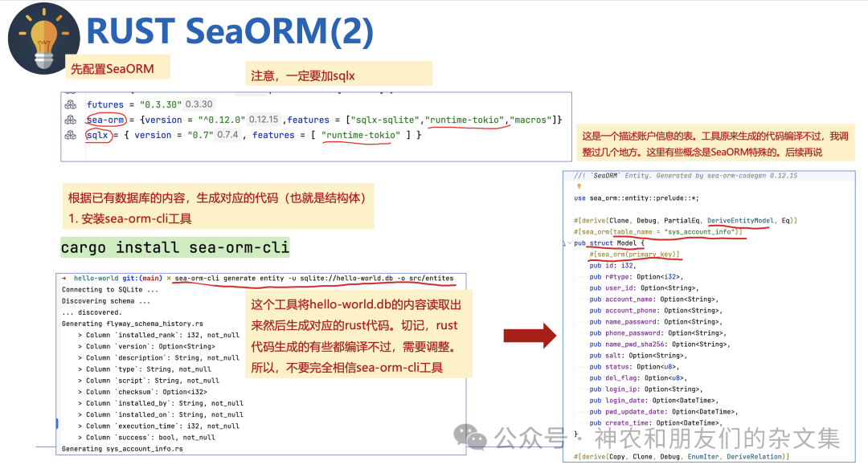Click the "sys_account_info" table name string
The image size is (868, 473).
pyautogui.click(x=699, y=232)
